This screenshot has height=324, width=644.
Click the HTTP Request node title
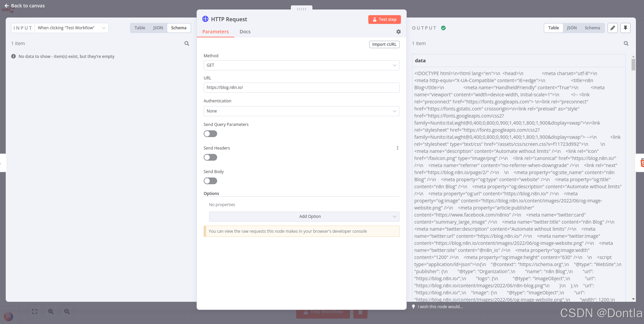click(229, 19)
